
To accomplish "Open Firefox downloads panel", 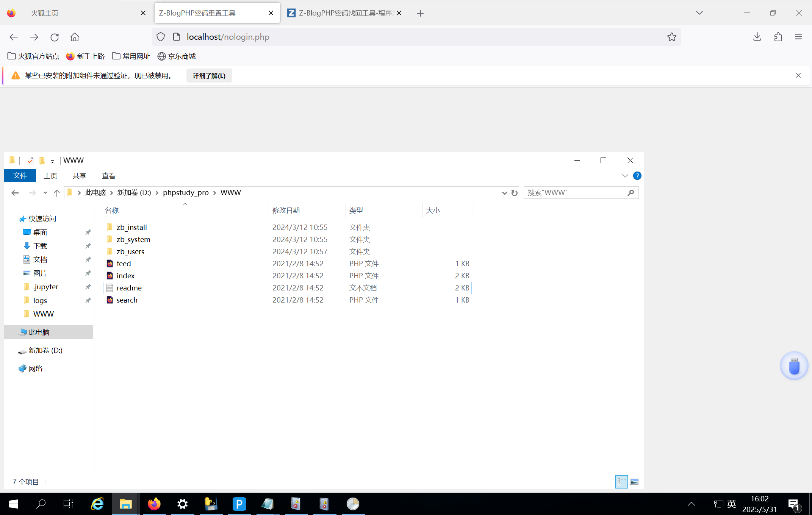I will [757, 37].
